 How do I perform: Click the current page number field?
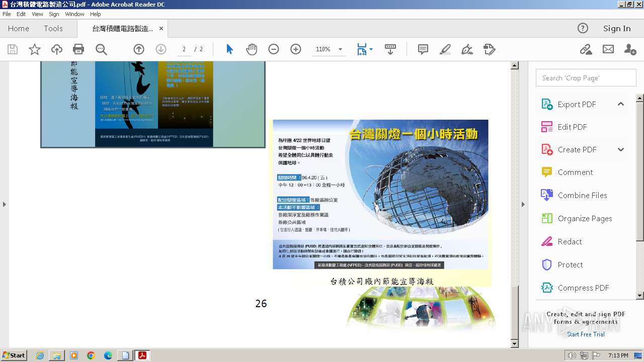point(184,49)
